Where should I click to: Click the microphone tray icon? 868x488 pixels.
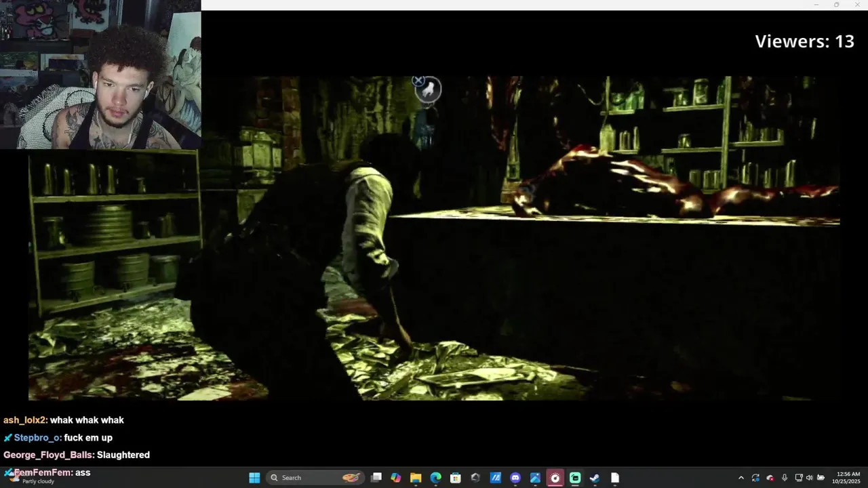click(785, 478)
